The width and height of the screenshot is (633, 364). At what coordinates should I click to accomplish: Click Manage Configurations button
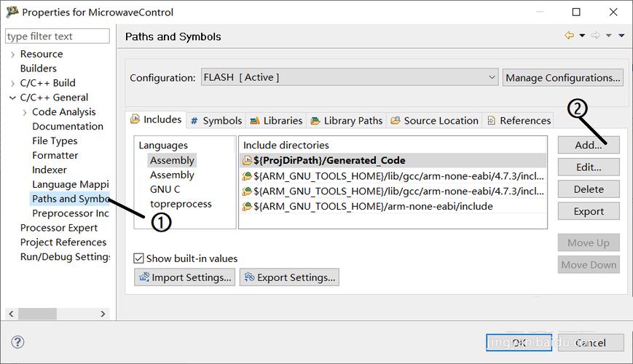pos(562,78)
